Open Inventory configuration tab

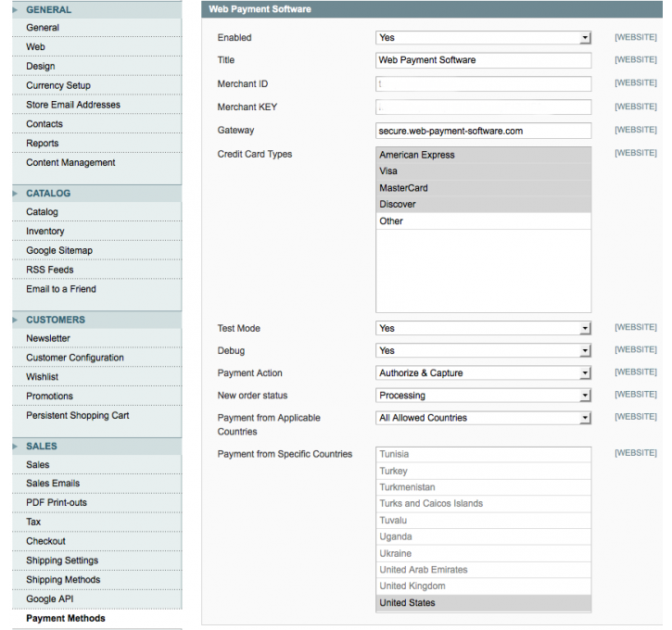tap(96, 231)
